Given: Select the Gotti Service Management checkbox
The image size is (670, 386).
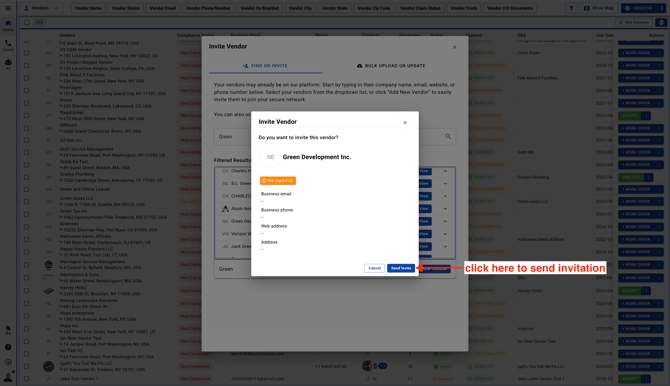Looking at the screenshot, I should [26, 152].
